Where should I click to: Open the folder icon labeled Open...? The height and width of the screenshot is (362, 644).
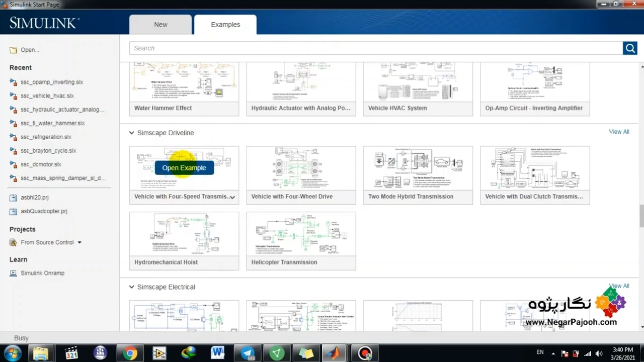14,50
